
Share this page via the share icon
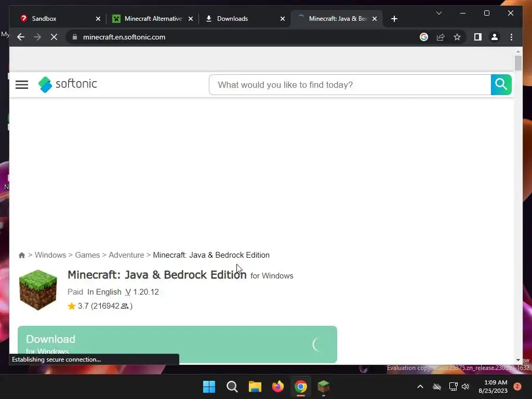coord(441,37)
